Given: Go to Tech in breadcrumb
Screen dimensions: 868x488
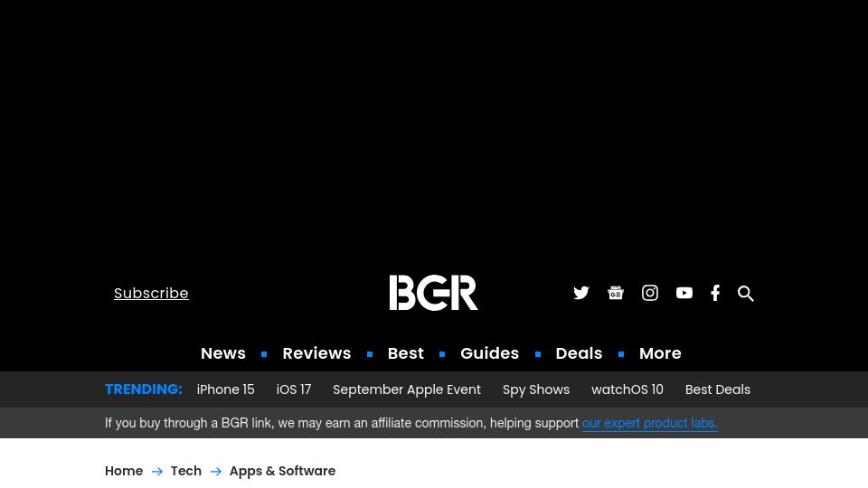Looking at the screenshot, I should coord(186,471).
